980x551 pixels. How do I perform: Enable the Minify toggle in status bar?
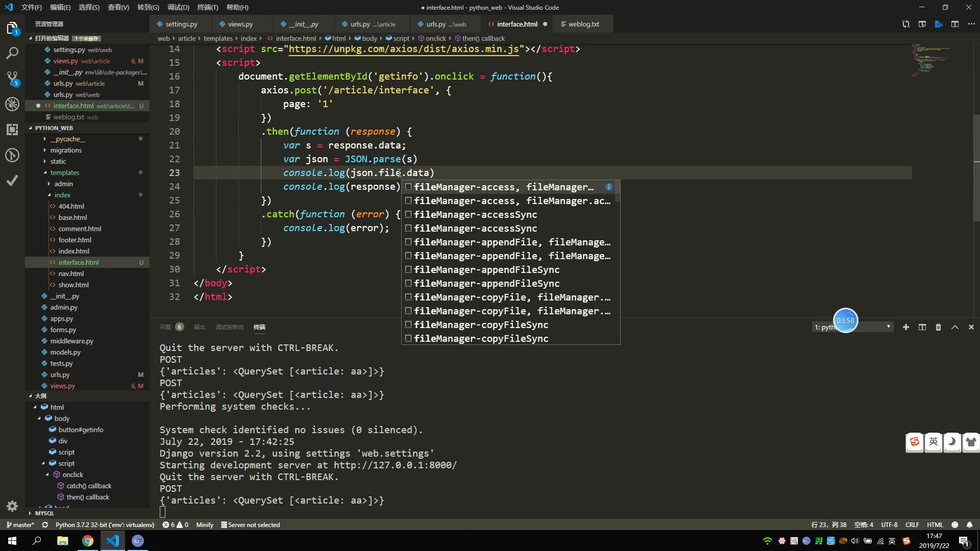pos(205,525)
